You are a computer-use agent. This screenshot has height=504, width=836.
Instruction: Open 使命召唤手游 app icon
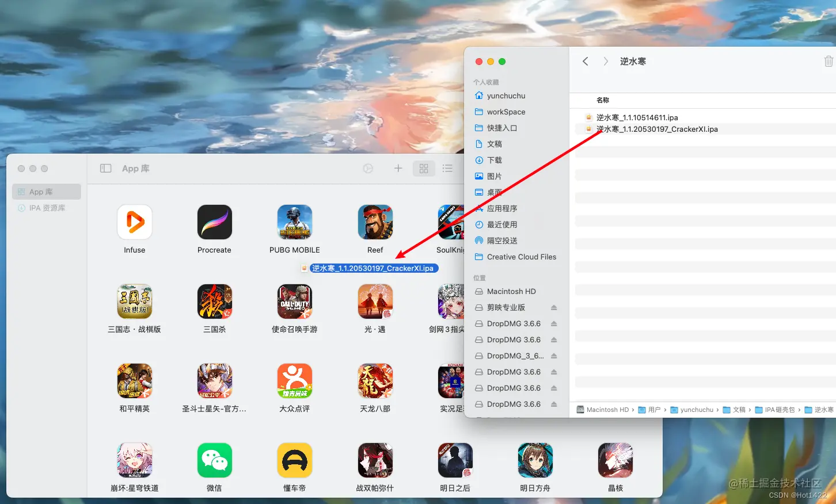pyautogui.click(x=295, y=301)
